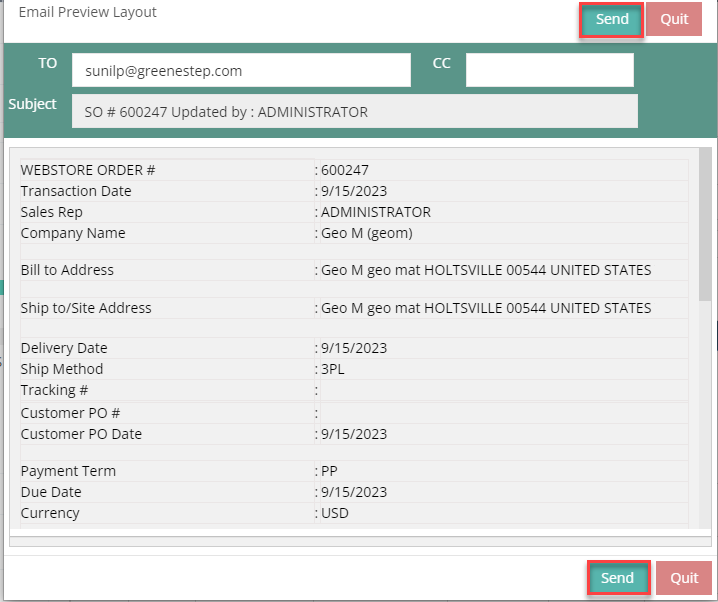
Task: Click the top Send button
Action: (x=611, y=20)
